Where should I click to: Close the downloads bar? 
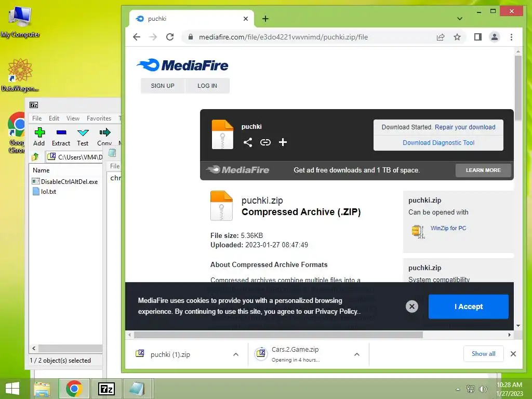pyautogui.click(x=513, y=354)
